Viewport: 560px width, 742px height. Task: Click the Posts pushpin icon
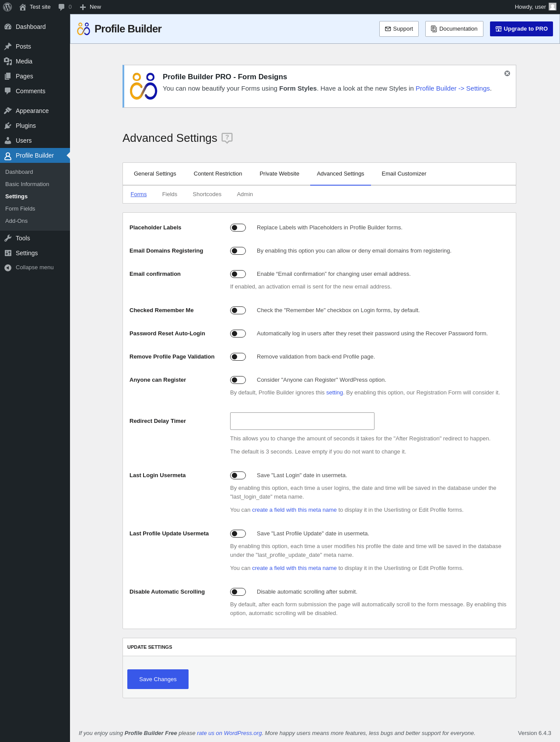[x=8, y=46]
